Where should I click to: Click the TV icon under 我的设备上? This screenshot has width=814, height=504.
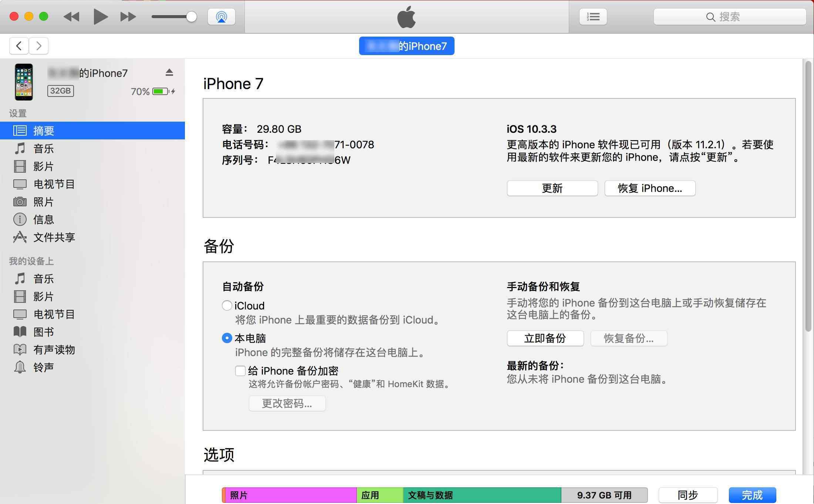point(20,314)
